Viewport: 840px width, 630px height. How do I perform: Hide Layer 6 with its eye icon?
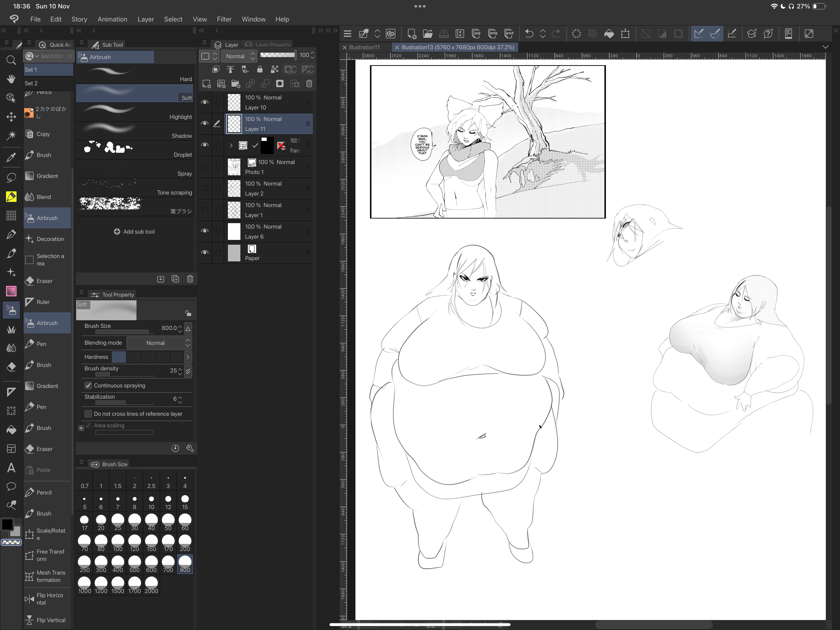pyautogui.click(x=205, y=231)
